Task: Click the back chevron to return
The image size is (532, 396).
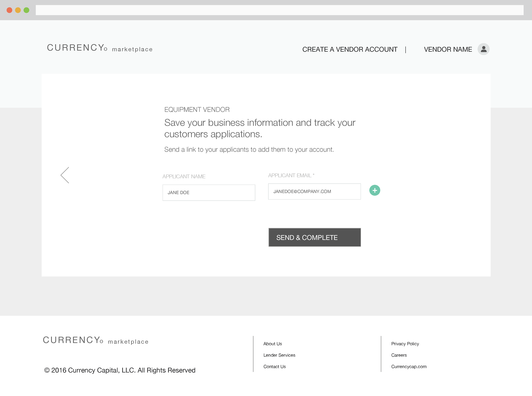Action: point(65,175)
